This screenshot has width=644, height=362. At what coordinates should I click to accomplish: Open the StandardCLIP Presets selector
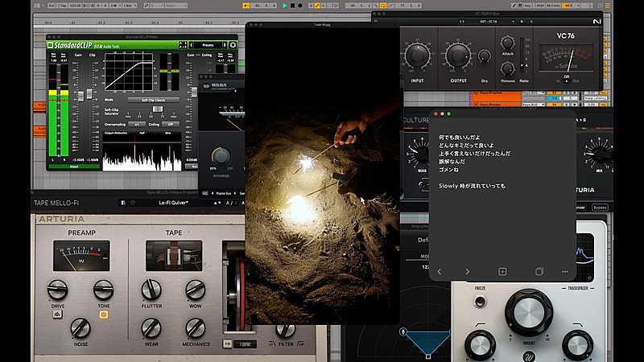pyautogui.click(x=208, y=45)
